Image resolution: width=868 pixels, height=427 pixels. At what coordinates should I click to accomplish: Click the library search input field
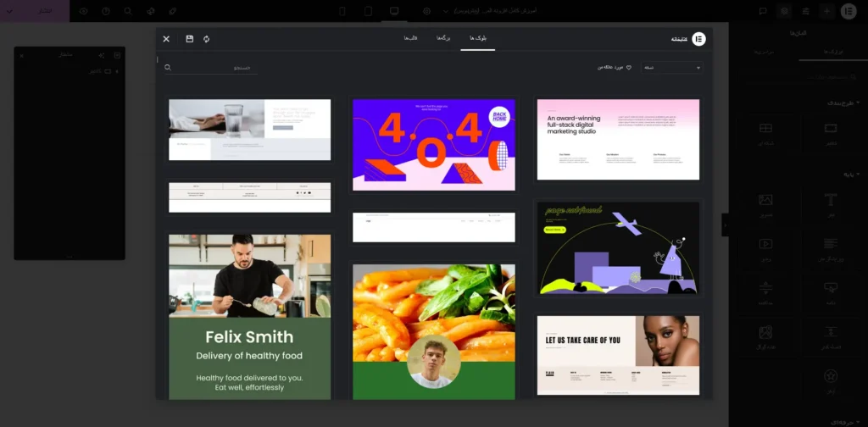tap(216, 68)
